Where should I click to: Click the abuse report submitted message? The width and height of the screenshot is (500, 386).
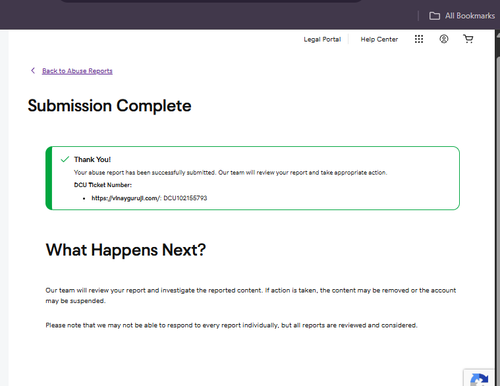230,173
